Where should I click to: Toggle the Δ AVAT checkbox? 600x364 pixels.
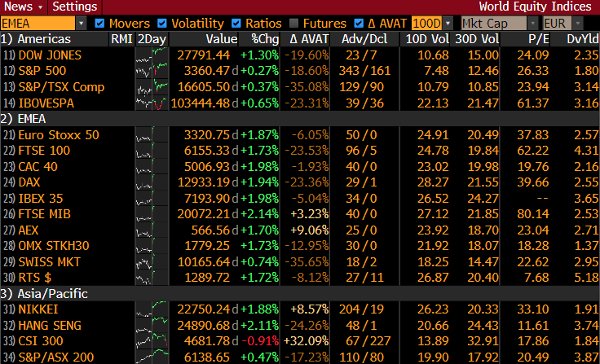(359, 24)
